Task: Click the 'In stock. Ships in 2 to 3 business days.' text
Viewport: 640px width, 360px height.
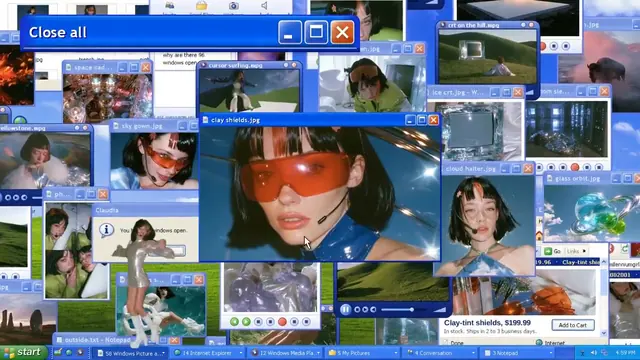Action: tap(490, 331)
